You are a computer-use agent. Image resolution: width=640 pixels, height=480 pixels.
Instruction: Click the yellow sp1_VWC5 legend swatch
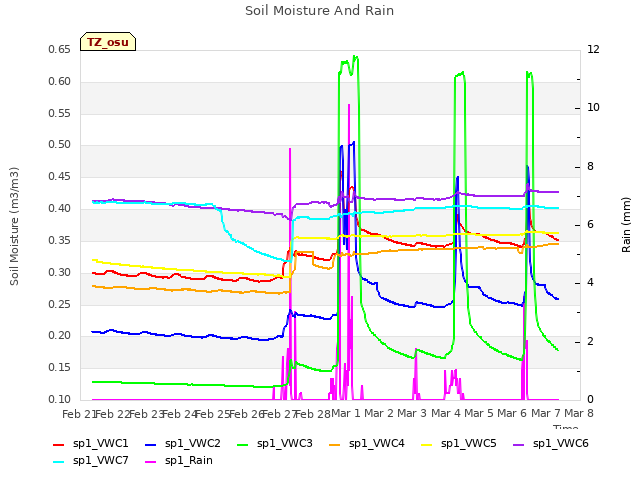(x=427, y=445)
